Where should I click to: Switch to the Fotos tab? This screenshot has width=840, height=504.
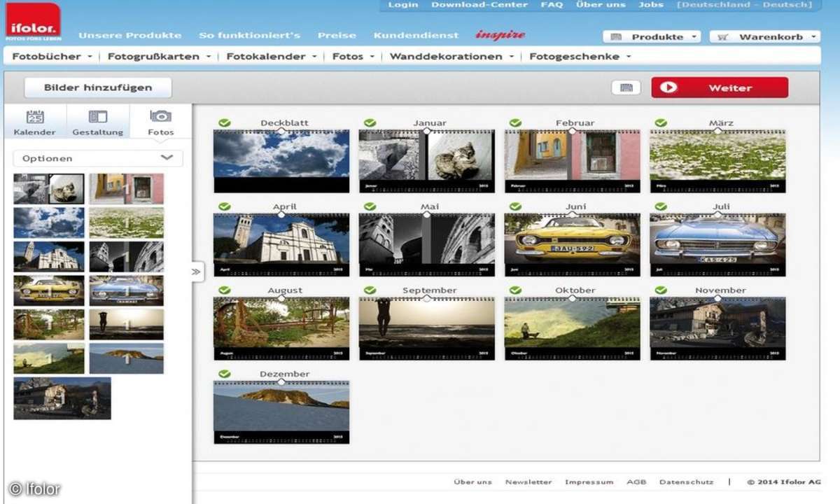(161, 122)
